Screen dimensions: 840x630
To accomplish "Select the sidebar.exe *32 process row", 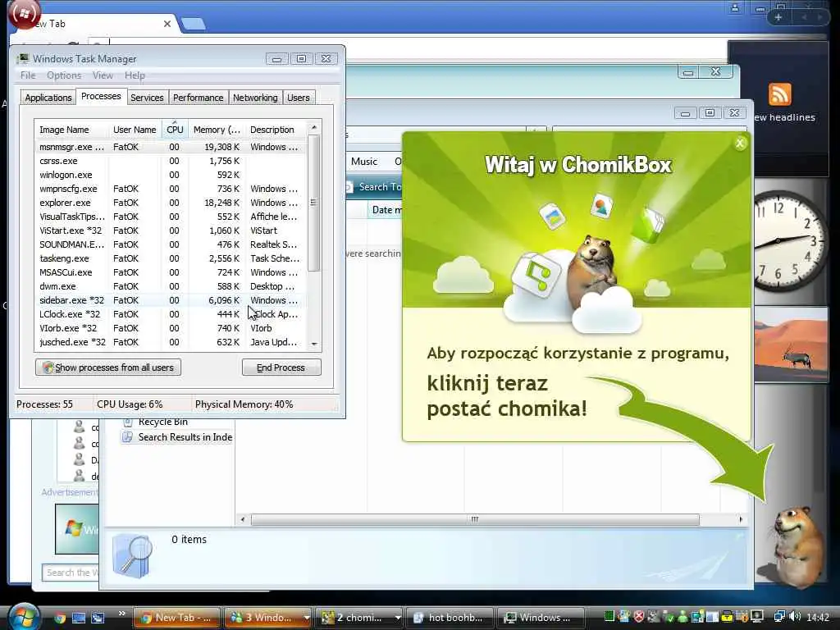I will (171, 300).
